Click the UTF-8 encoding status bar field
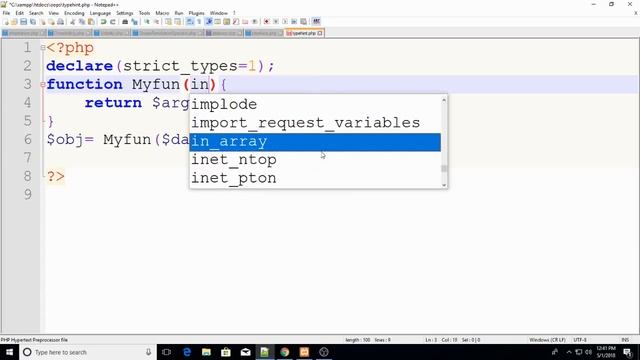 click(x=580, y=340)
